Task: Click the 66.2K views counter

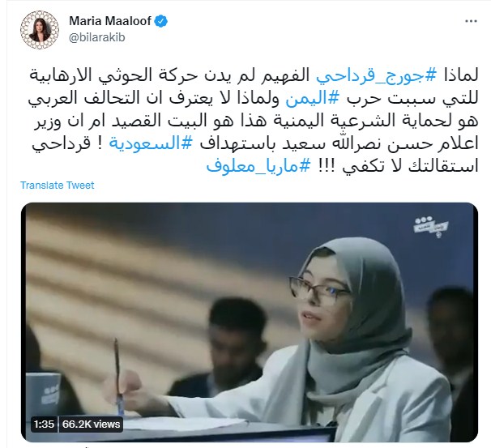Action: click(91, 425)
